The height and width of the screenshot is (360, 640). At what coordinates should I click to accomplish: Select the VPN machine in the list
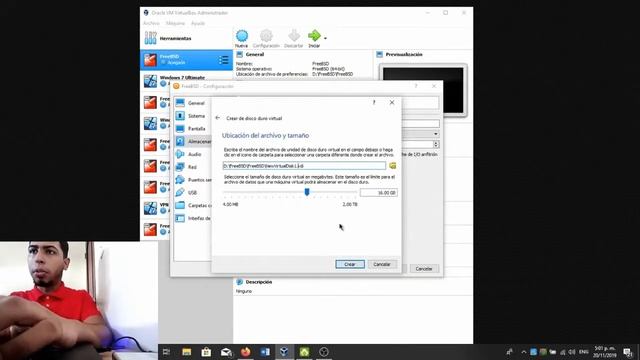155,208
